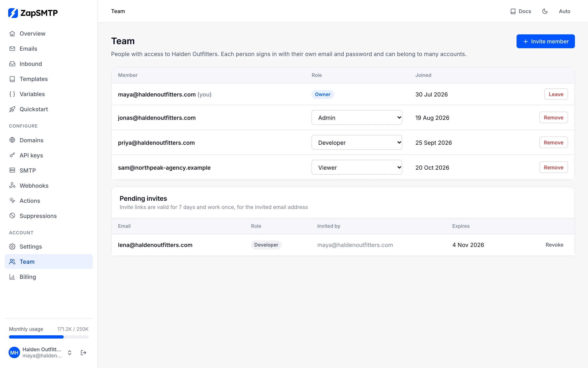
Task: Select the Team sidebar menu item
Action: [49, 262]
